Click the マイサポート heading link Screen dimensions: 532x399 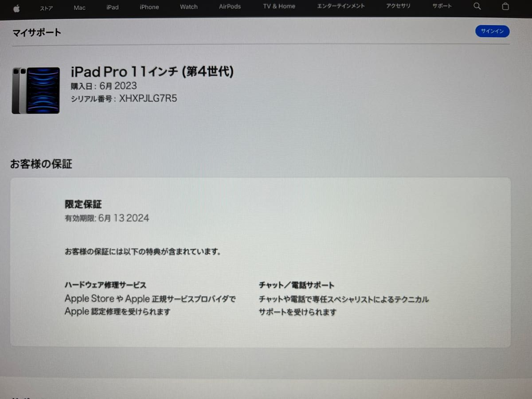[x=37, y=32]
